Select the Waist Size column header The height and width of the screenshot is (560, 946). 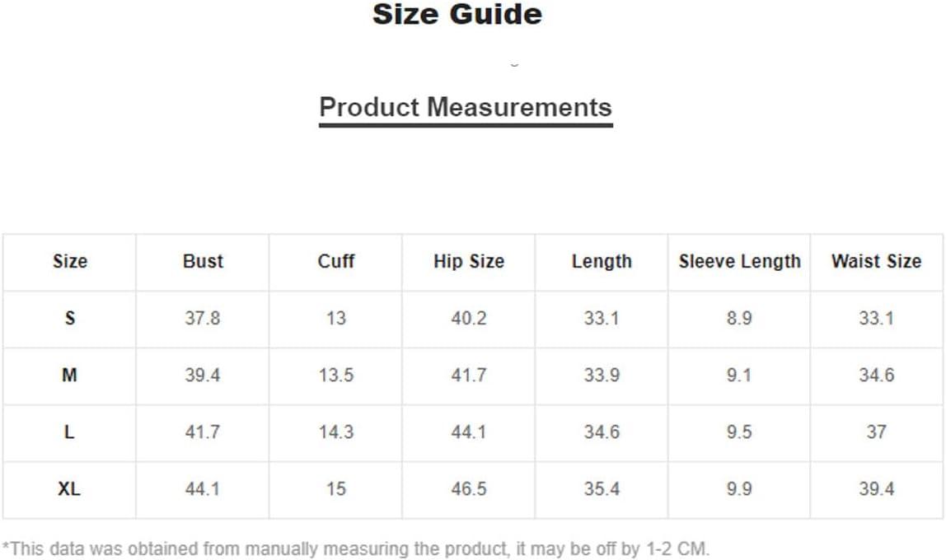point(877,261)
